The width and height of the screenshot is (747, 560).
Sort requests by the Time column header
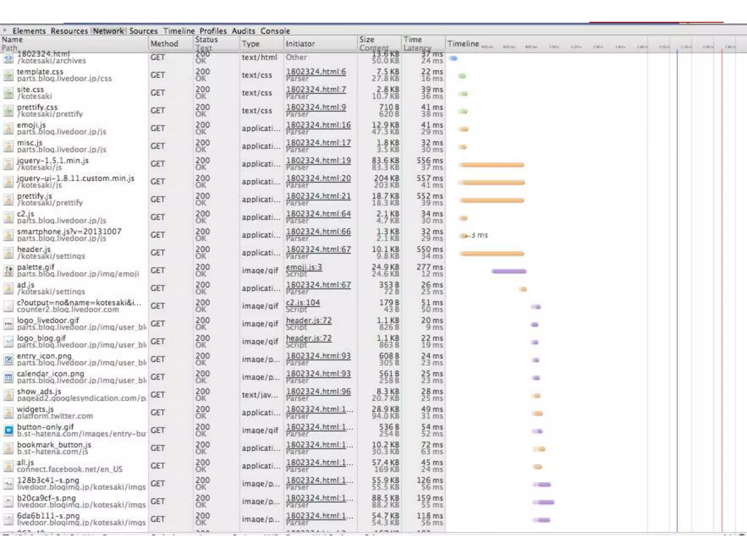413,39
